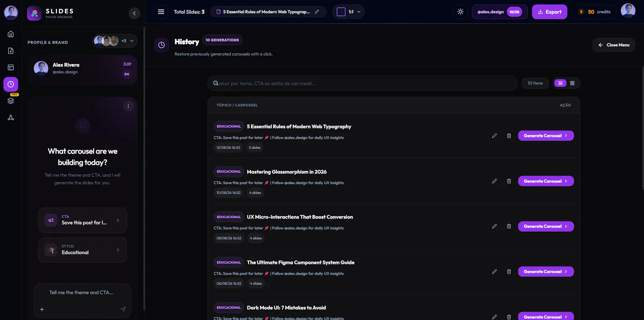Screen dimensions: 644x320
Task: Open the three-dot menu in chat card
Action: point(128,106)
